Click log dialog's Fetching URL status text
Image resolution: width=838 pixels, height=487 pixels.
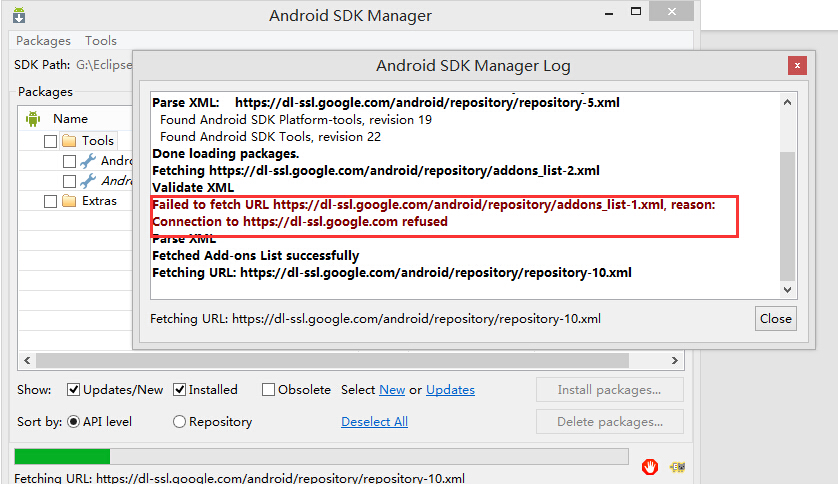pos(375,319)
